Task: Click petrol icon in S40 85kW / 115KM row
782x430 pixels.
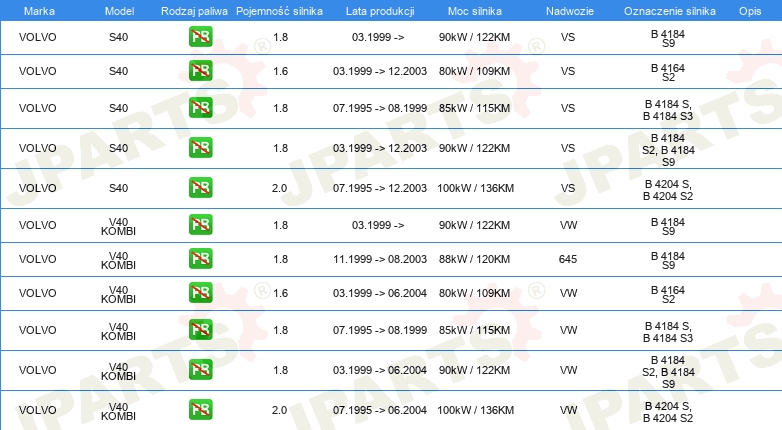Action: click(200, 108)
